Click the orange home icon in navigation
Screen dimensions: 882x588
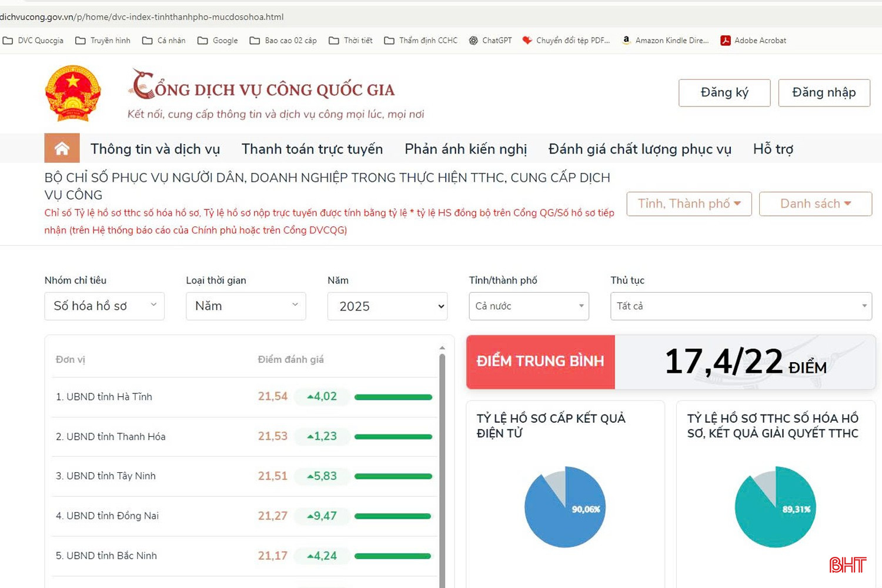pyautogui.click(x=62, y=148)
